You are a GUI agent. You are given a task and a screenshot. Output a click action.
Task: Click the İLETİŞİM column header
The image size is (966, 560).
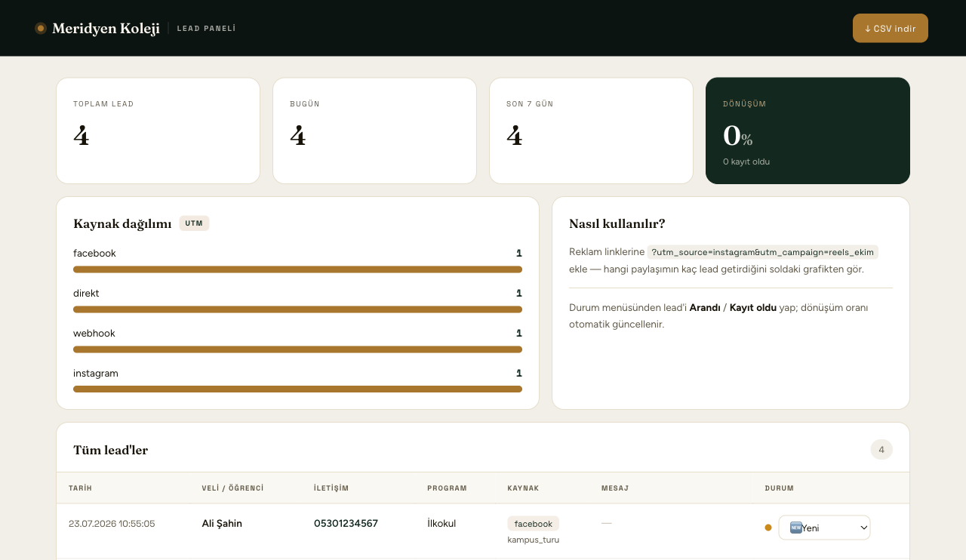(331, 488)
